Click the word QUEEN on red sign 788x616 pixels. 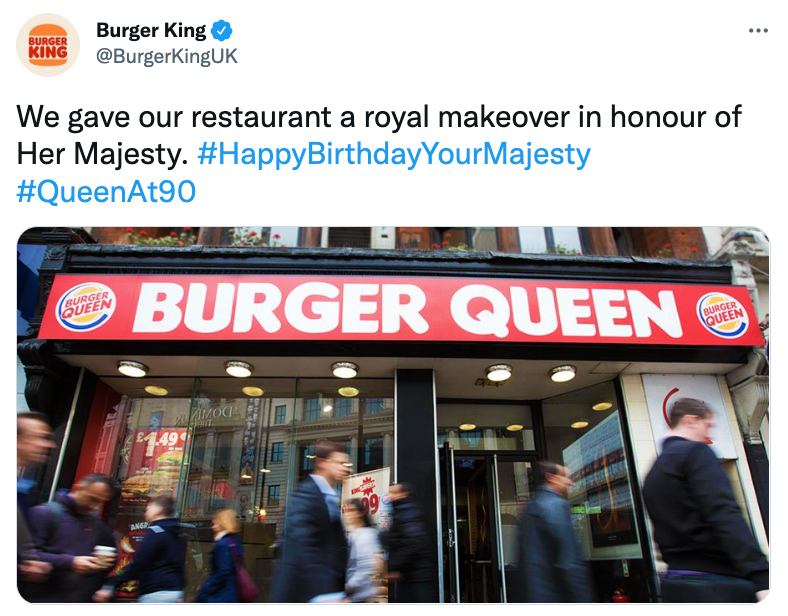click(566, 312)
